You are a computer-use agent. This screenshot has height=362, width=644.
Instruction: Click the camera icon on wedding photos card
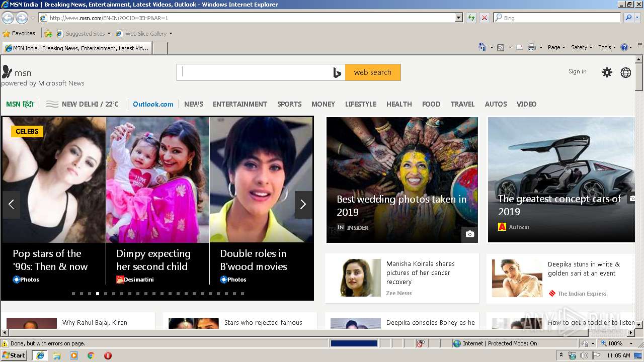pos(469,234)
